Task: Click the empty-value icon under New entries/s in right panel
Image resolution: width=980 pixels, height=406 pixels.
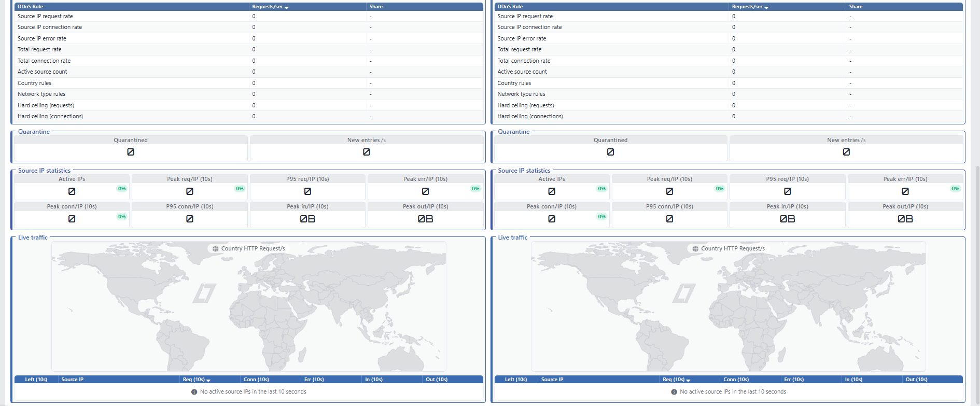Action: [x=846, y=152]
